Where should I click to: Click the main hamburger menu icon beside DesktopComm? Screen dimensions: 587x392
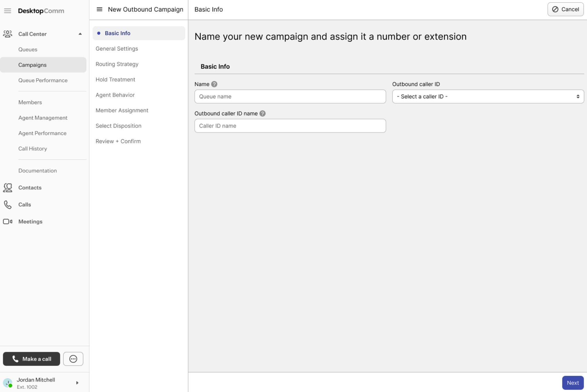tap(7, 11)
